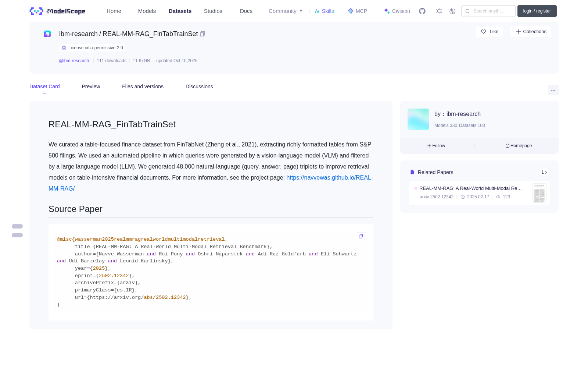Toggle the light/dark theme sun icon

(x=439, y=11)
